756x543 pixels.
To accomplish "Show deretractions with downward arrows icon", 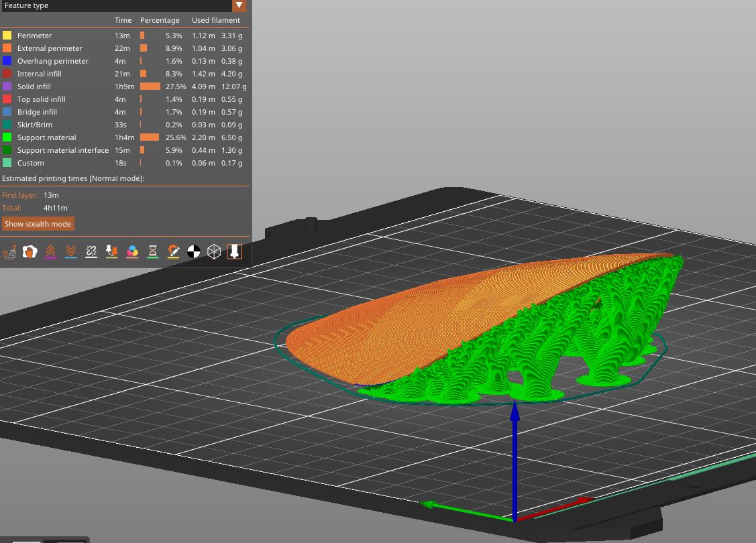I will pos(70,251).
